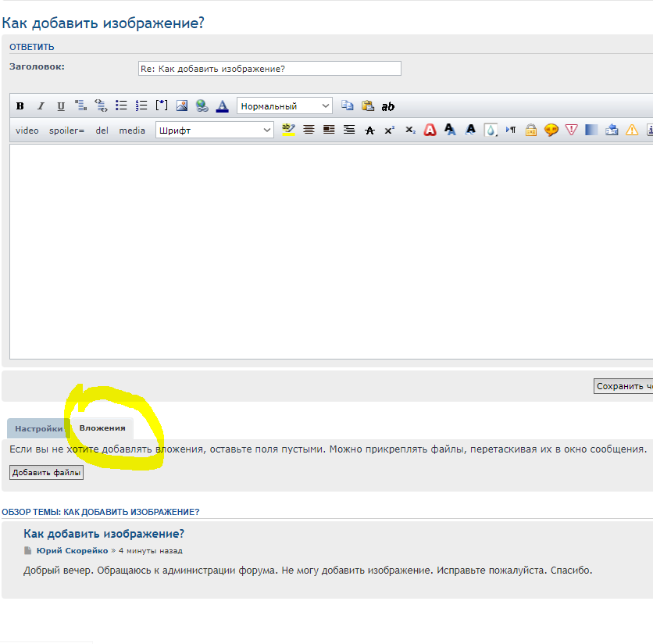The height and width of the screenshot is (644, 653).
Task: Click the insert image icon
Action: 181,106
